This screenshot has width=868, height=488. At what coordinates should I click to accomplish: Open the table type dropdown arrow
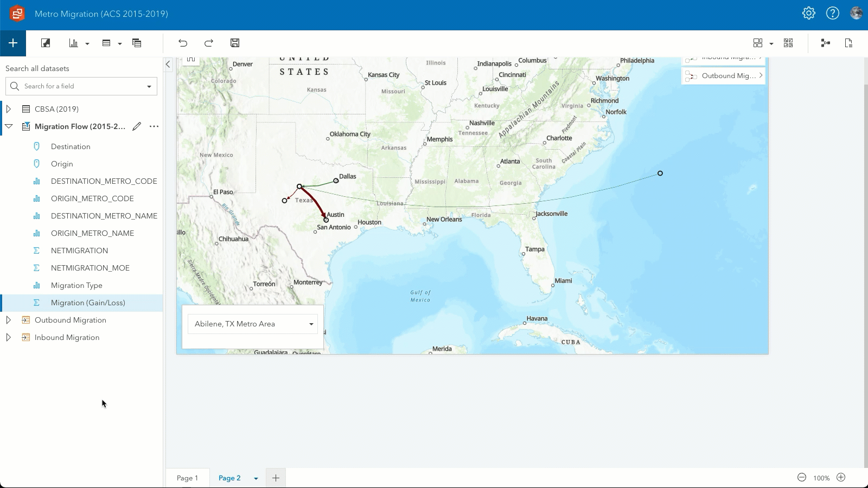pyautogui.click(x=120, y=43)
